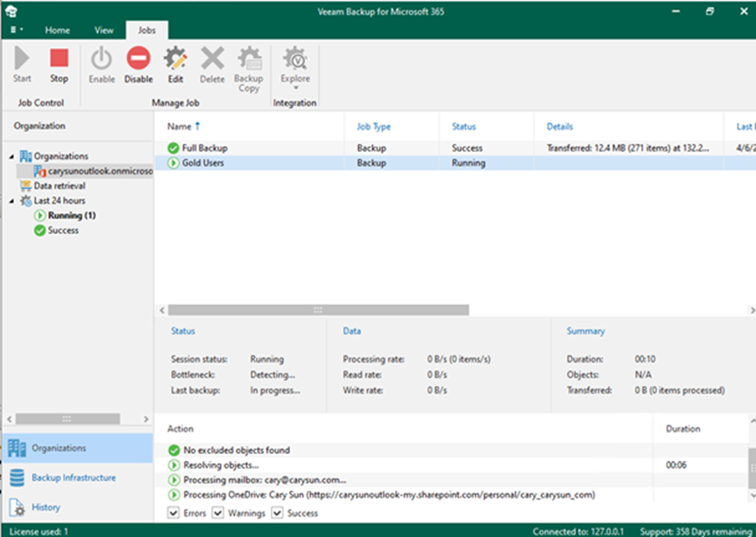Collapse the Last 24 hours node
This screenshot has width=756, height=537.
tap(11, 201)
